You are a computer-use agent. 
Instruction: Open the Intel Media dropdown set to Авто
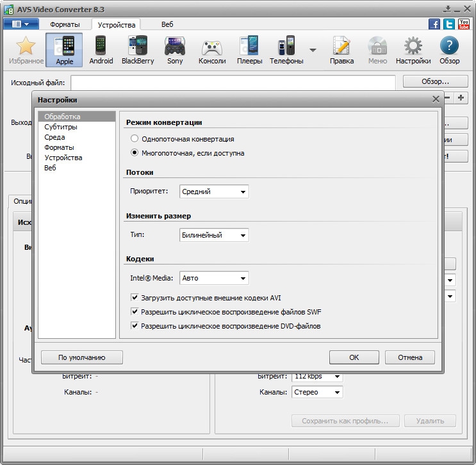214,279
